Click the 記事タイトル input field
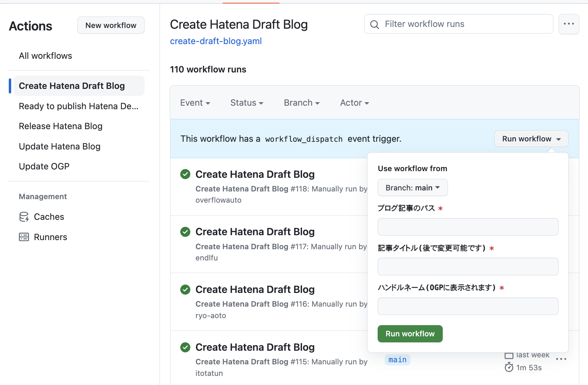 pyautogui.click(x=468, y=267)
